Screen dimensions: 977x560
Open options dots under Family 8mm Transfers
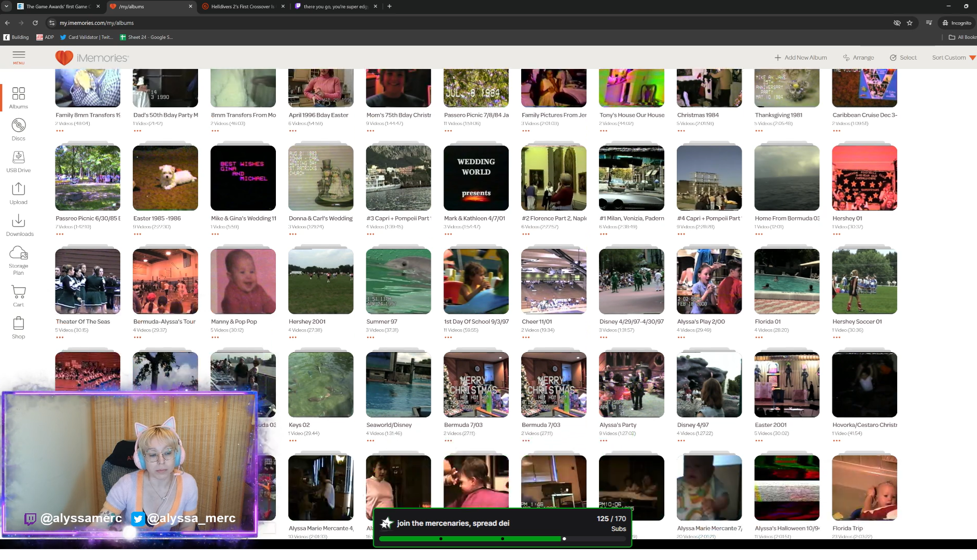[60, 131]
